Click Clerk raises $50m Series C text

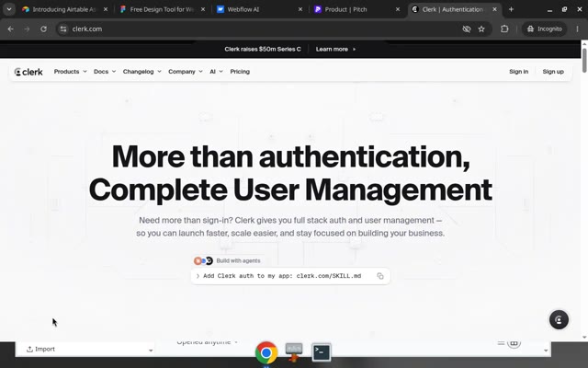pyautogui.click(x=263, y=49)
